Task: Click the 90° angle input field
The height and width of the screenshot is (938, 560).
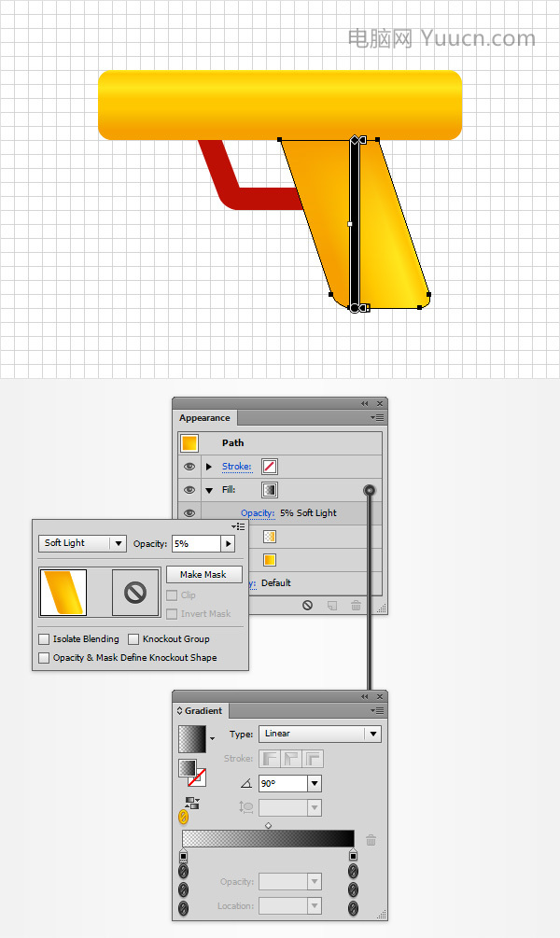Action: click(x=283, y=784)
